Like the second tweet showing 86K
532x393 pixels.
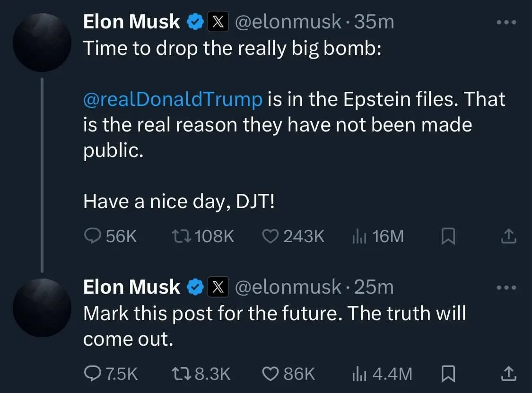click(x=270, y=374)
